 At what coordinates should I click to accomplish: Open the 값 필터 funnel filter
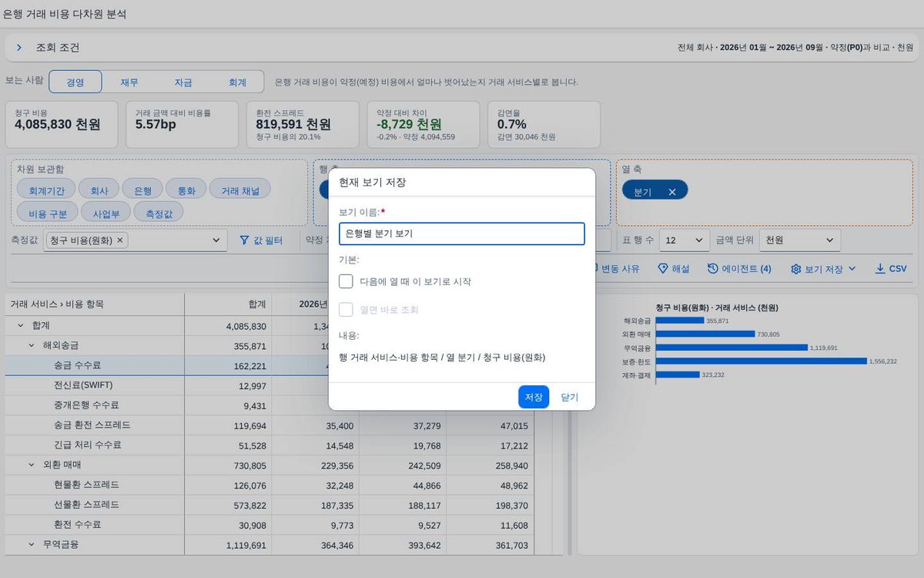[261, 240]
